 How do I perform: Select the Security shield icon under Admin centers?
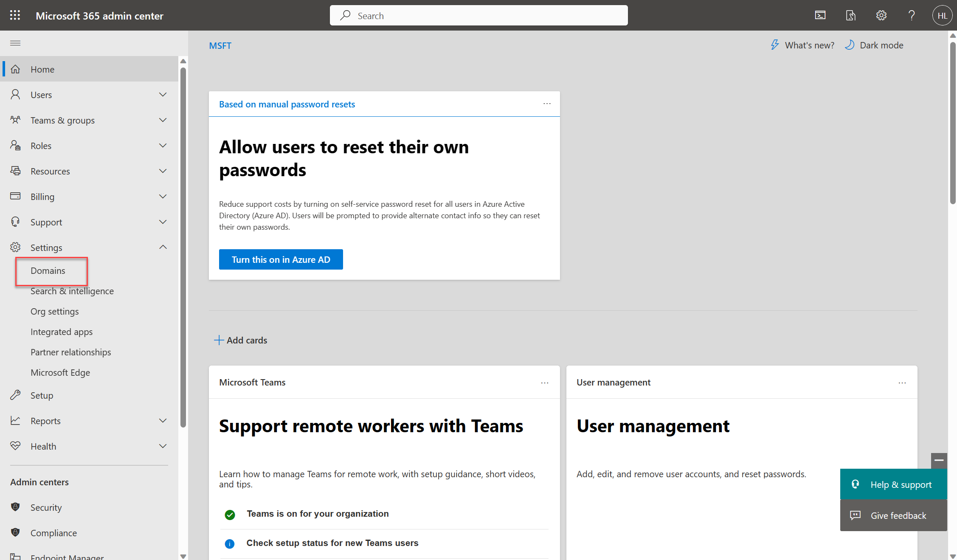coord(16,507)
